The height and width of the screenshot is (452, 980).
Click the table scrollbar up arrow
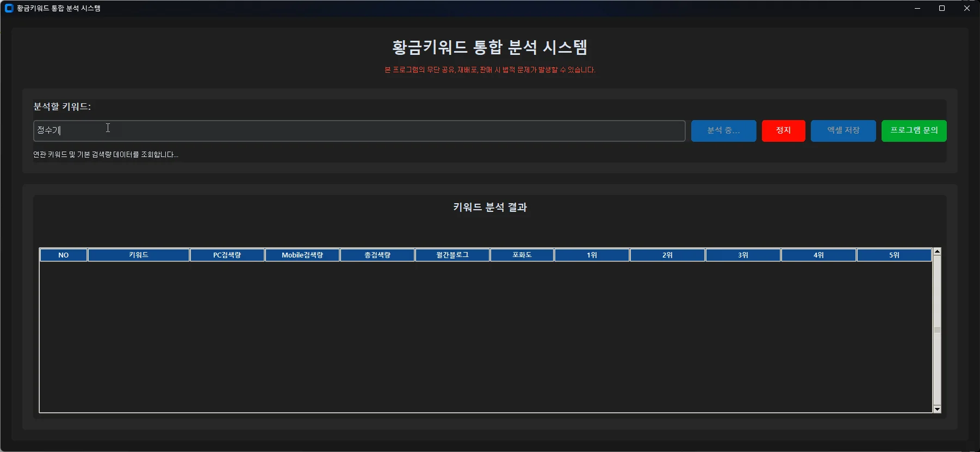click(x=937, y=252)
